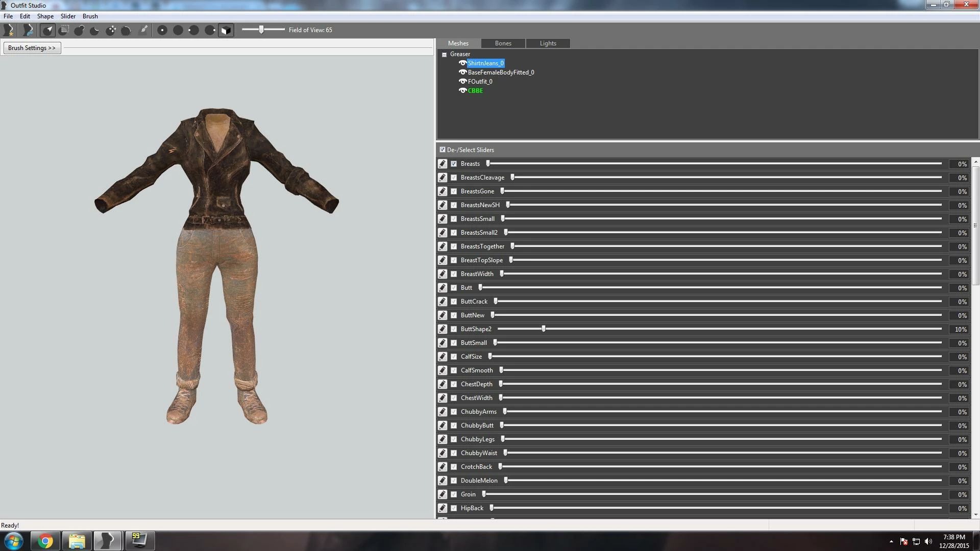This screenshot has height=551, width=980.
Task: Toggle visibility of CBBE mesh
Action: click(462, 91)
